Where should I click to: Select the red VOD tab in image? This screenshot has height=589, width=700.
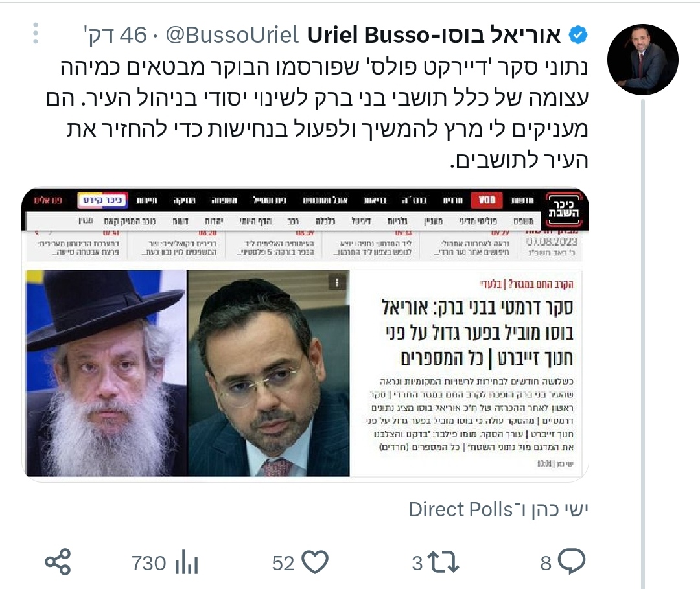pos(487,200)
